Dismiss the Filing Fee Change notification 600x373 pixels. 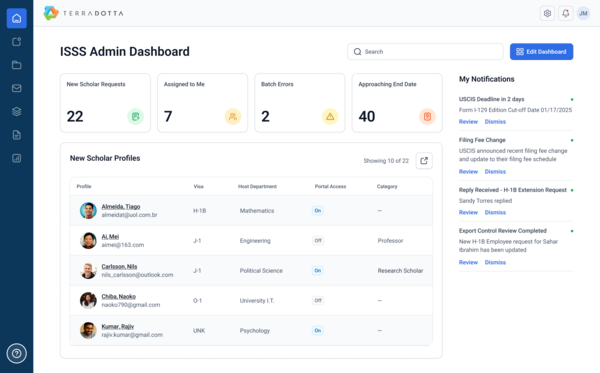coord(495,171)
